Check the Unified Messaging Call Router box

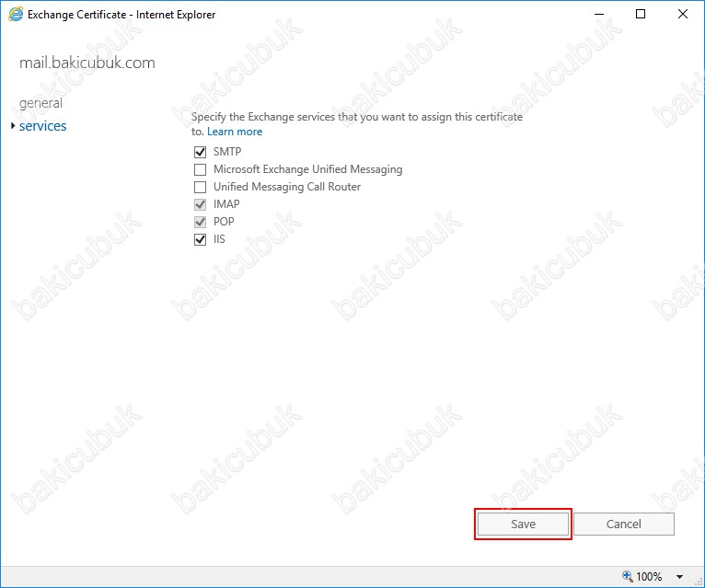click(200, 187)
